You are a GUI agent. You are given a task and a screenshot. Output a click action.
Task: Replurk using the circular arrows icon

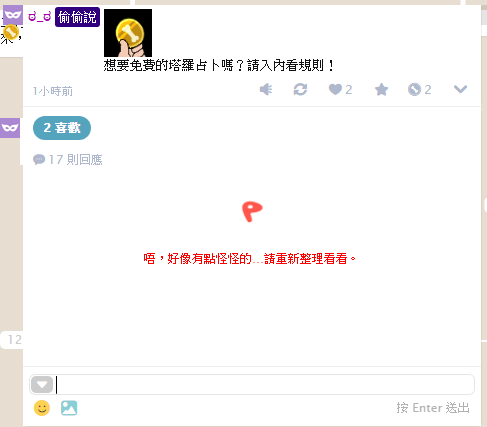pos(300,89)
